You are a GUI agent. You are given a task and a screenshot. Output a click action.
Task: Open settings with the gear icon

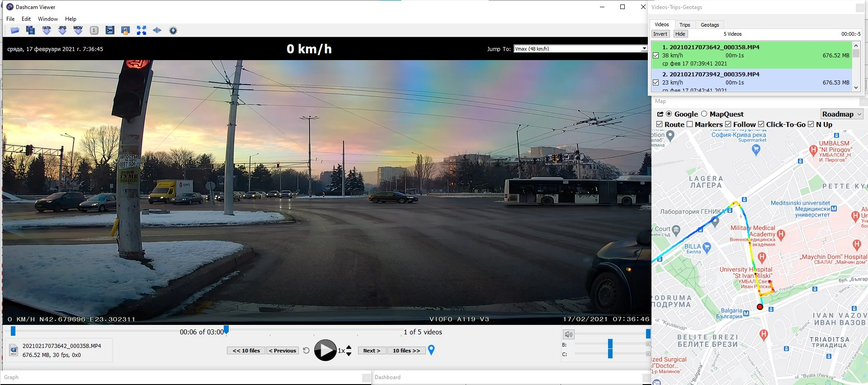[x=173, y=30]
